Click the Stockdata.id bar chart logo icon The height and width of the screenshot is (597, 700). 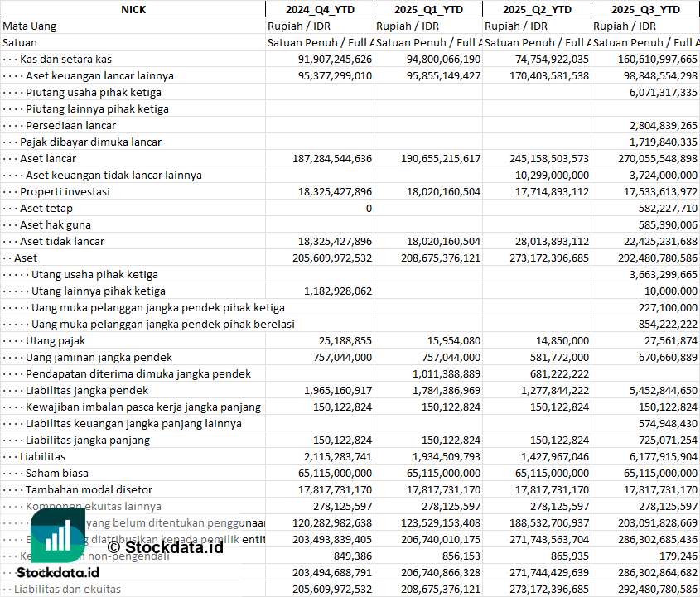58,534
